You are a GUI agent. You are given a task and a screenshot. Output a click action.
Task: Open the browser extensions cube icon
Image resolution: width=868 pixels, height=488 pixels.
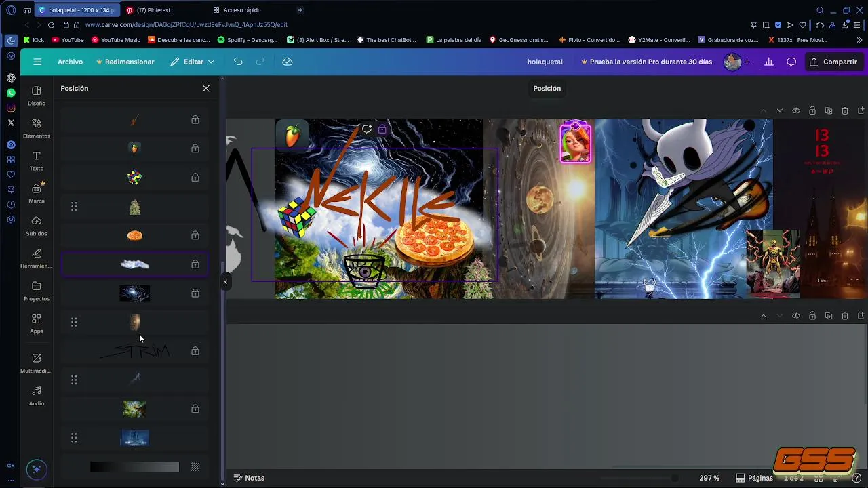(x=820, y=24)
